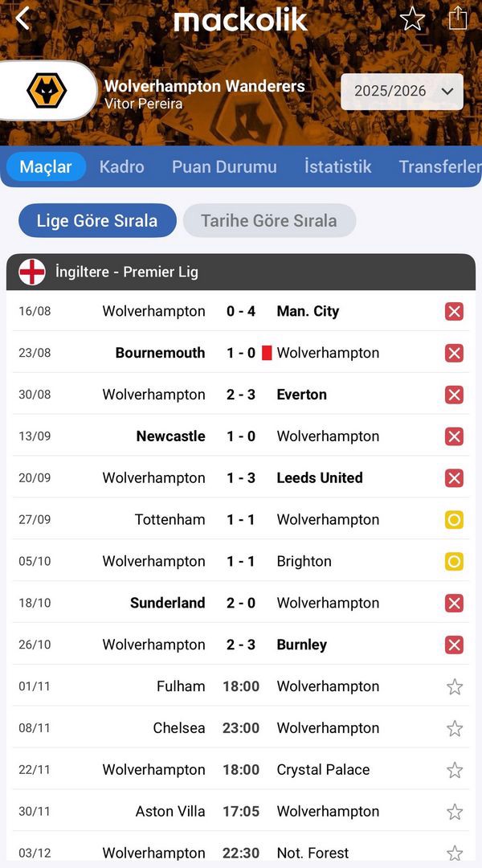
Task: Select Tarihe Göre Sırala sorting
Action: (x=269, y=220)
